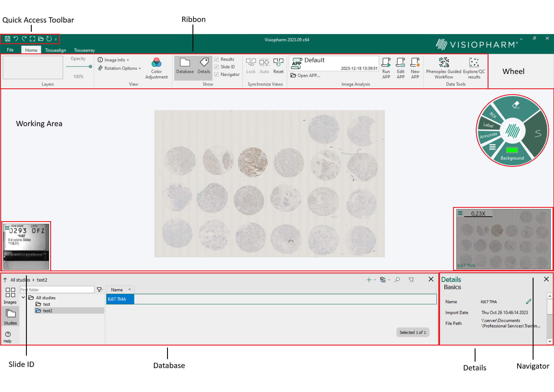The image size is (554, 392).
Task: Open the File menu
Action: [10, 50]
